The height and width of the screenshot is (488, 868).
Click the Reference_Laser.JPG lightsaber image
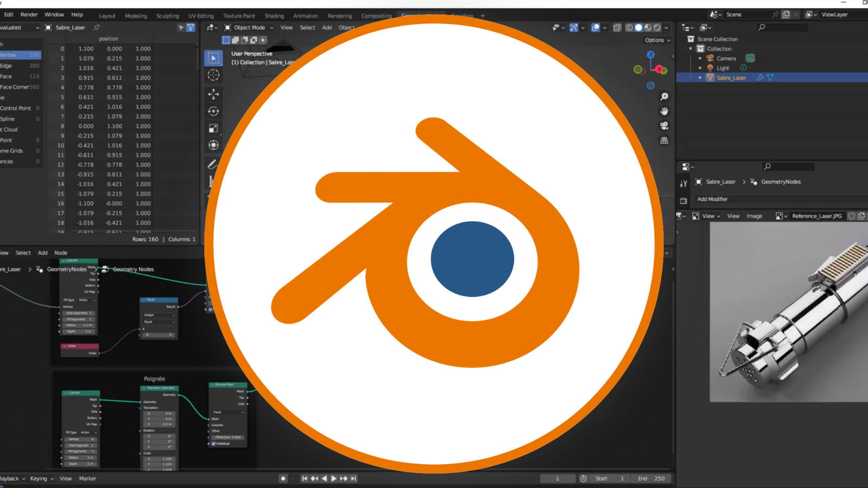click(x=789, y=312)
